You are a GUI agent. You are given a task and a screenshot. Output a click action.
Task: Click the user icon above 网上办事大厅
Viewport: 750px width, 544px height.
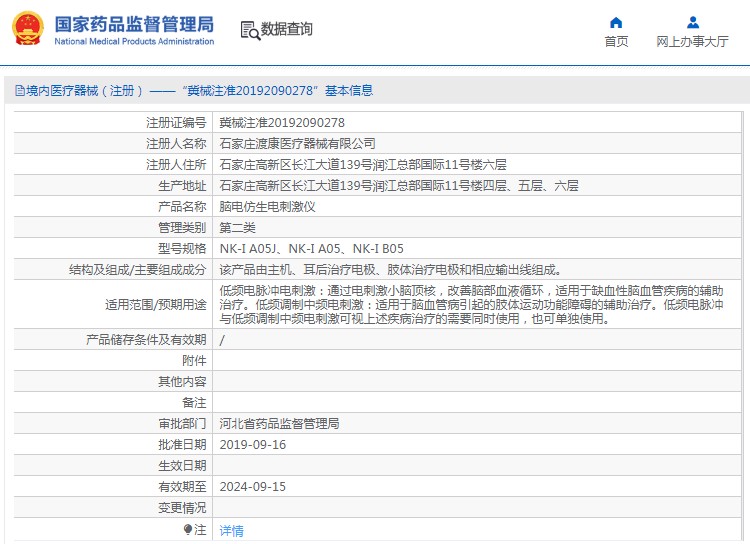692,22
